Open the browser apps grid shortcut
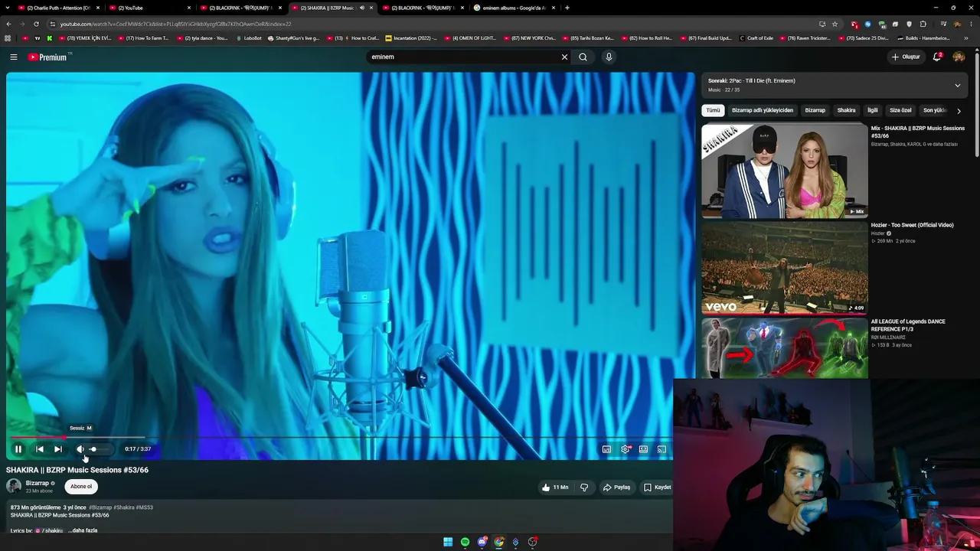Image resolution: width=980 pixels, height=551 pixels. click(8, 37)
